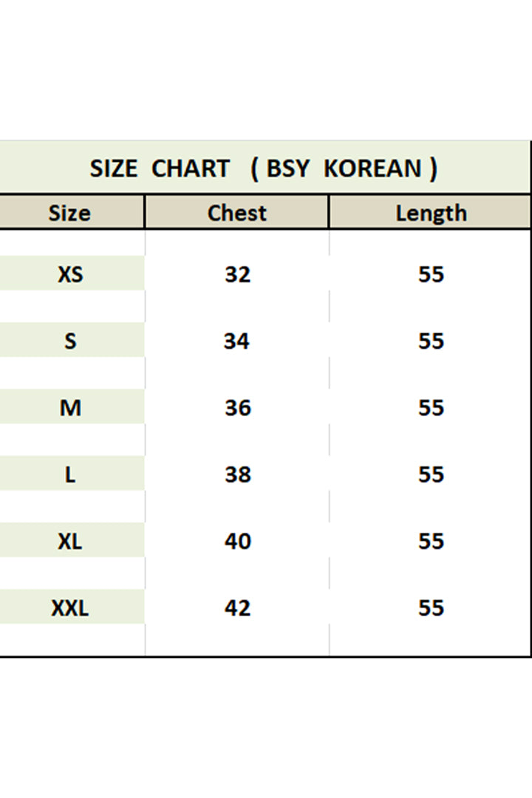
Task: Click chest value 36
Action: tap(237, 407)
